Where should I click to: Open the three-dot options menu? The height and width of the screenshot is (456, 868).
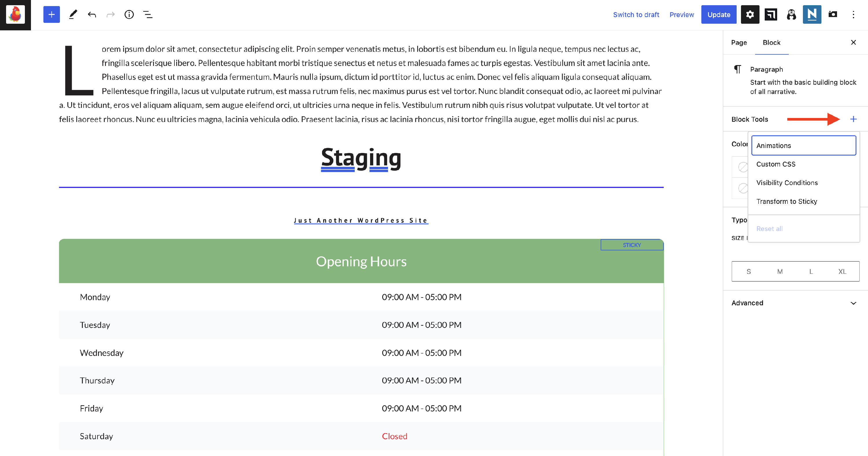tap(853, 14)
